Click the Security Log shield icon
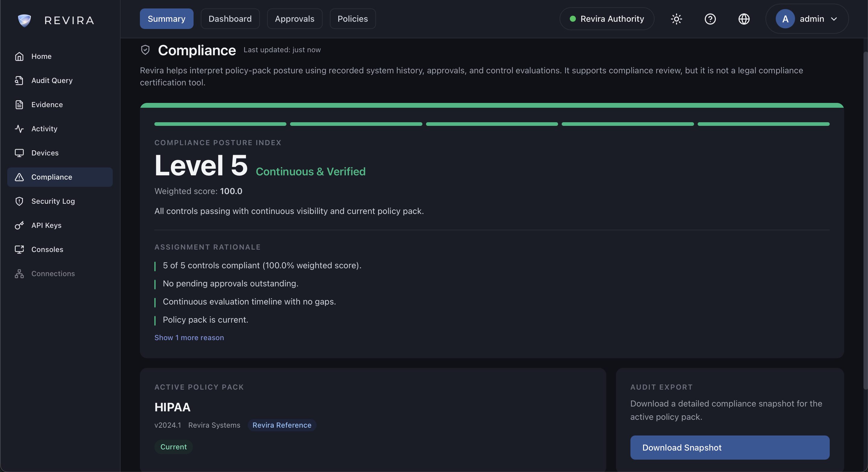The image size is (868, 472). pos(19,201)
